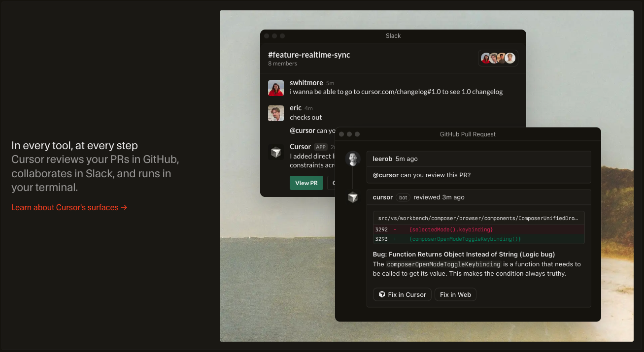Click leerob's avatar in GitHub PR
Viewport: 644px width, 352px height.
pos(353,159)
